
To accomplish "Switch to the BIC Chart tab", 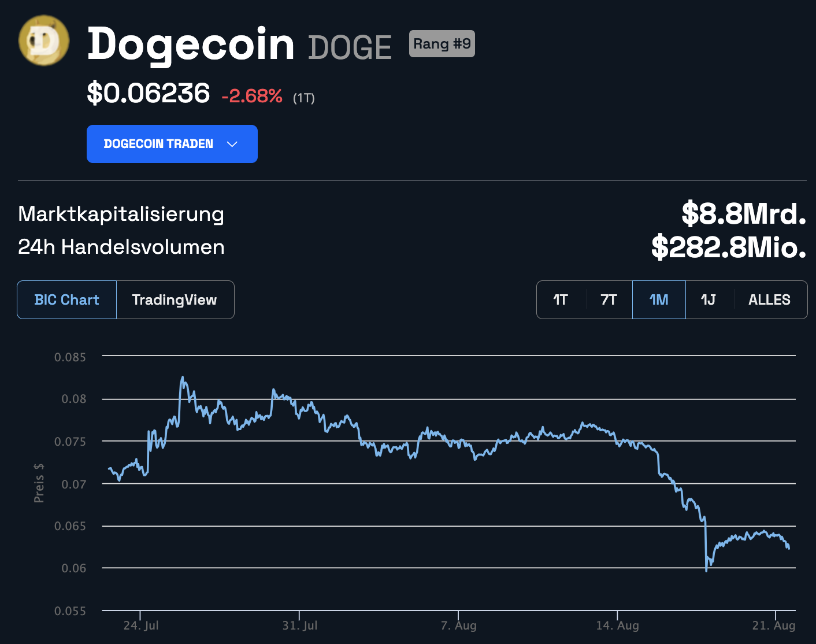I will pyautogui.click(x=67, y=299).
